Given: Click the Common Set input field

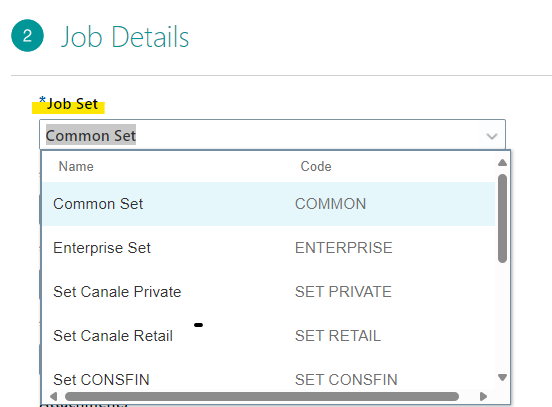Looking at the screenshot, I should click(272, 135).
